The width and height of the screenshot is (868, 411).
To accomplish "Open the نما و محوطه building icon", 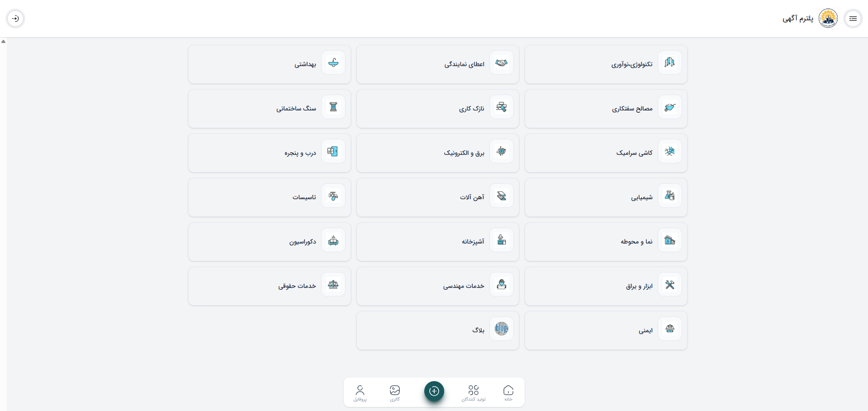I will [669, 240].
